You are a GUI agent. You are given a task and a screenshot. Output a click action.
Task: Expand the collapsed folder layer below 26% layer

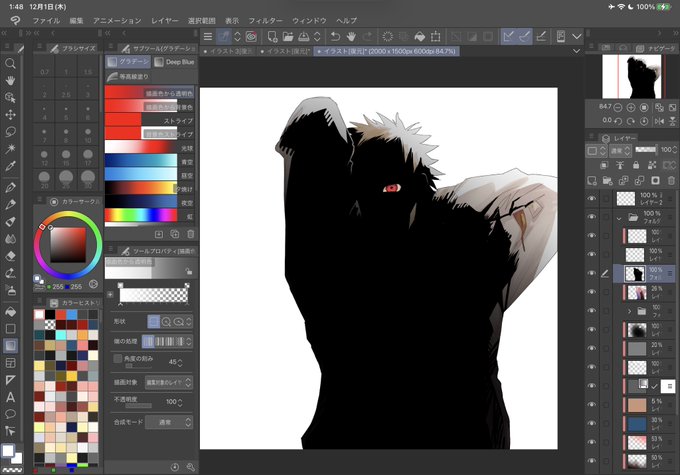(629, 311)
